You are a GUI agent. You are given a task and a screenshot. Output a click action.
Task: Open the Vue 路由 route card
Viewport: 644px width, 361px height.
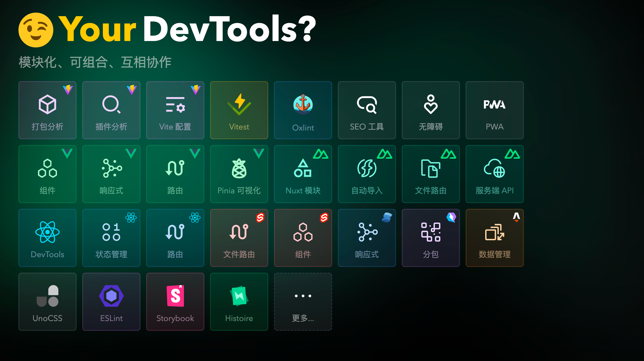pyautogui.click(x=175, y=174)
